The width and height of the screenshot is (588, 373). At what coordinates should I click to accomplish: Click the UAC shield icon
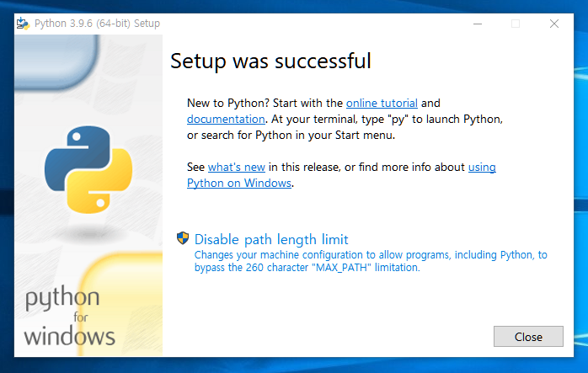click(183, 238)
